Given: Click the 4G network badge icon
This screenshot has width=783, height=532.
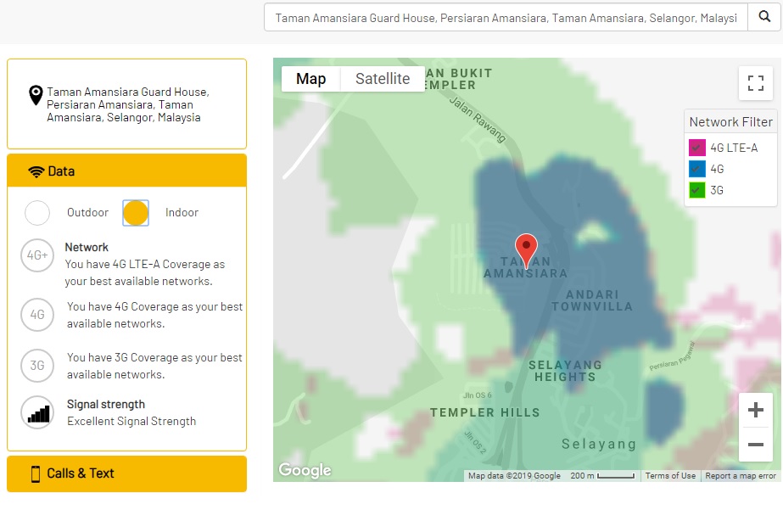Looking at the screenshot, I should (37, 315).
